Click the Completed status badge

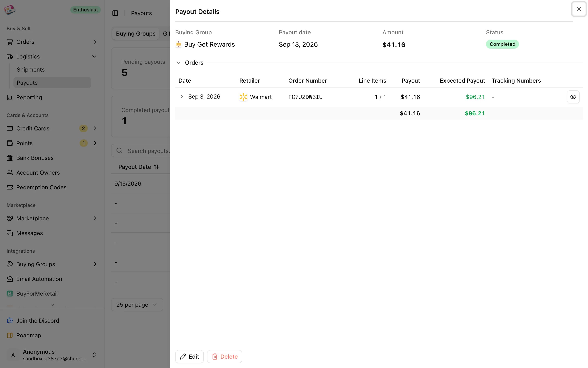pos(502,44)
